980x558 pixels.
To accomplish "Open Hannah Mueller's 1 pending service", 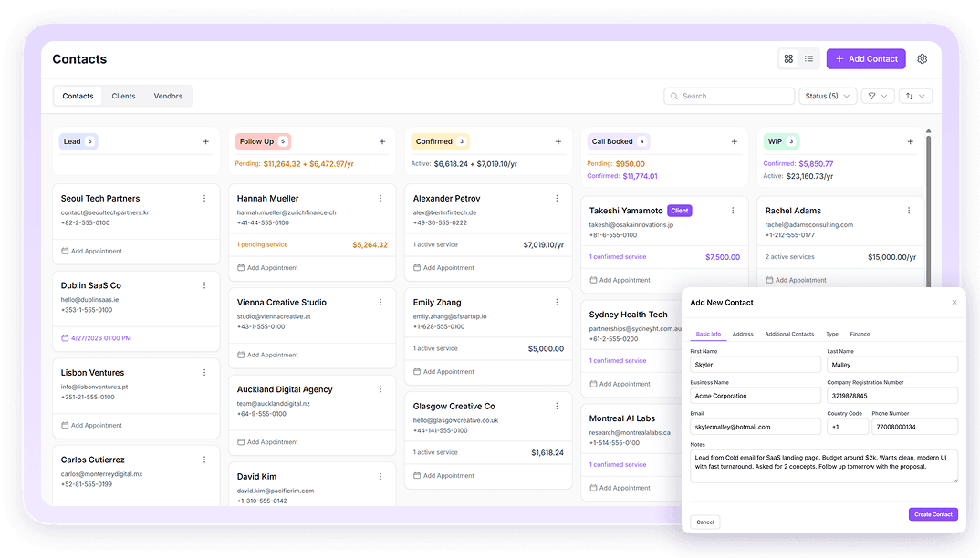I will (262, 244).
